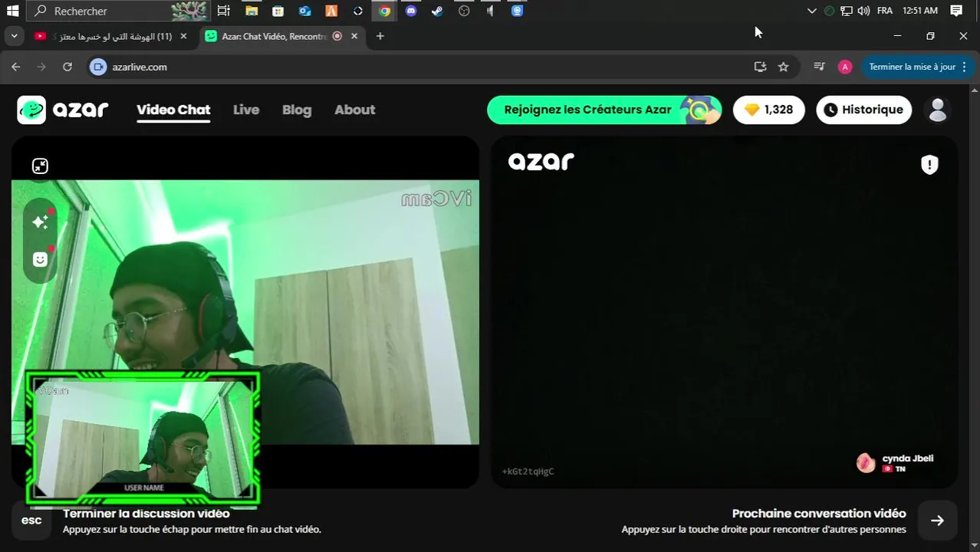The image size is (980, 552).
Task: Click the cynda Jbeli name
Action: pos(908,458)
